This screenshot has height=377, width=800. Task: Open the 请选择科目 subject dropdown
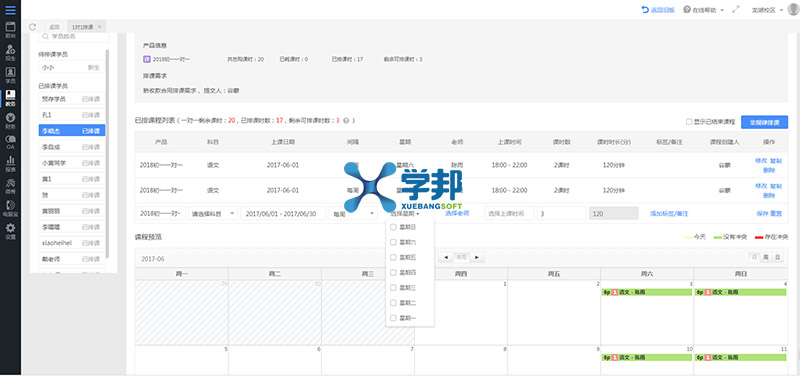[x=213, y=214]
